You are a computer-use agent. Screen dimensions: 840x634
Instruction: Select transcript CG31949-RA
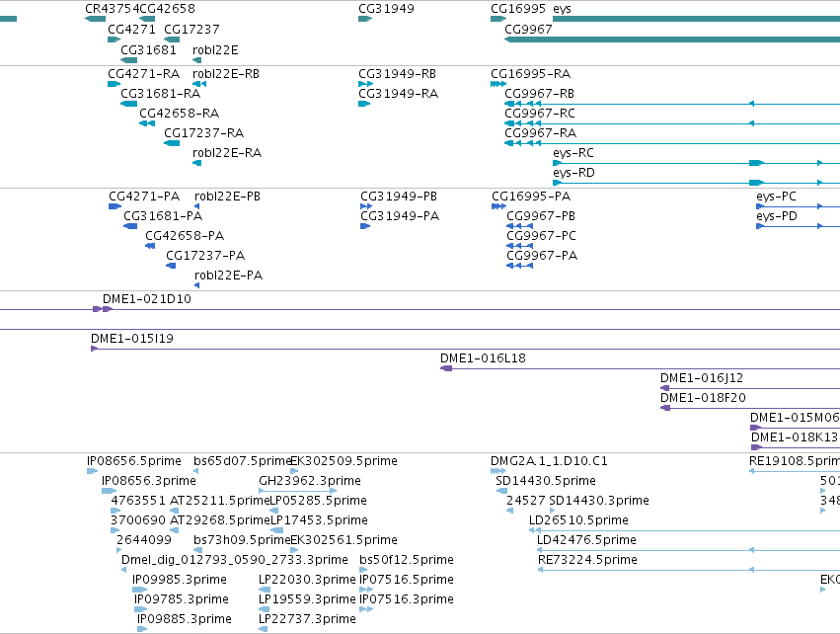(x=398, y=93)
